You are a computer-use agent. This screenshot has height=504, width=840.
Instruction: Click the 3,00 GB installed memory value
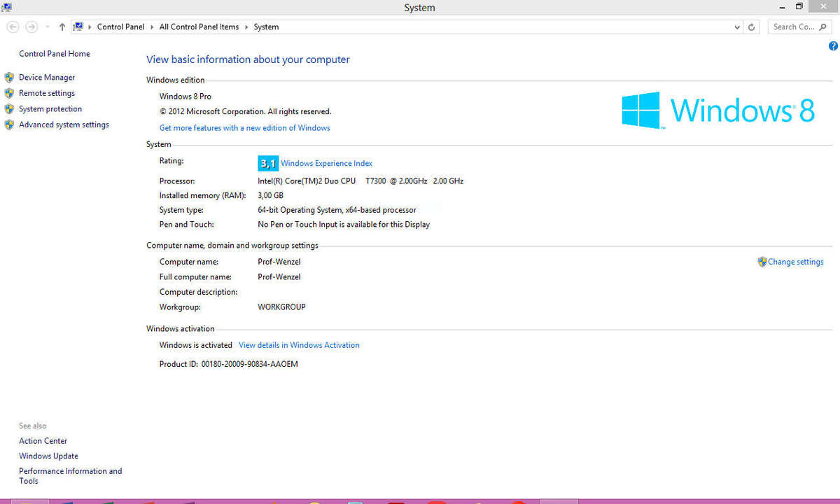pos(271,195)
